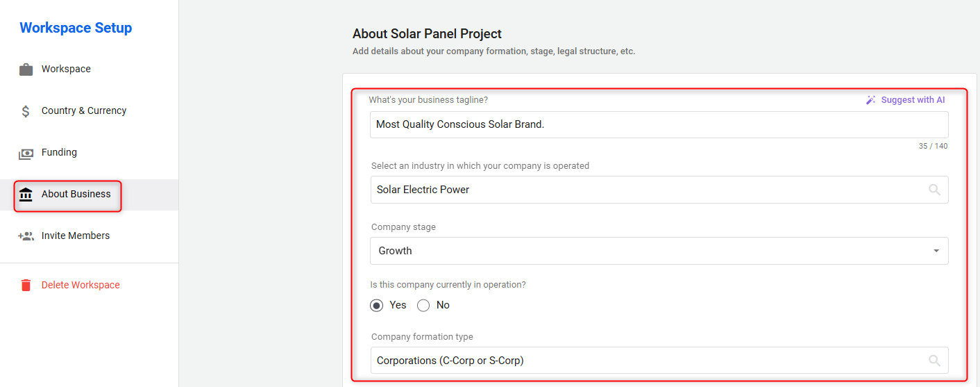Click the industry field search icon
This screenshot has height=387, width=980.
934,190
